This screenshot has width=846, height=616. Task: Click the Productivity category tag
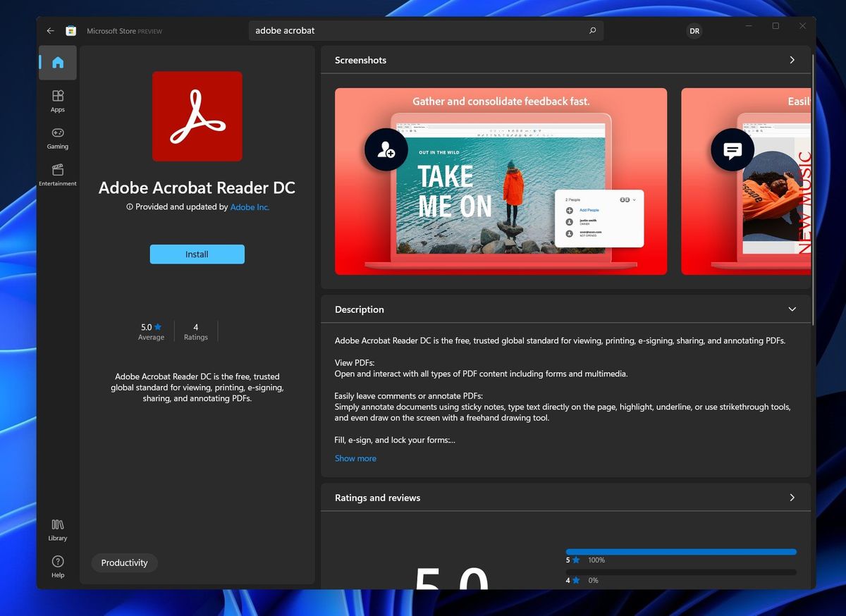(124, 562)
